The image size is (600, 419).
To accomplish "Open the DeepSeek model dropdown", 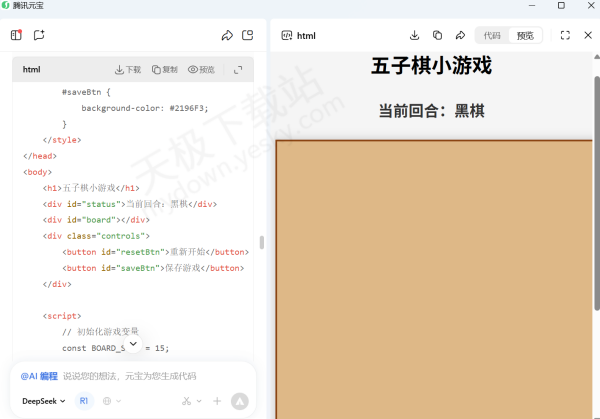I will coord(44,401).
